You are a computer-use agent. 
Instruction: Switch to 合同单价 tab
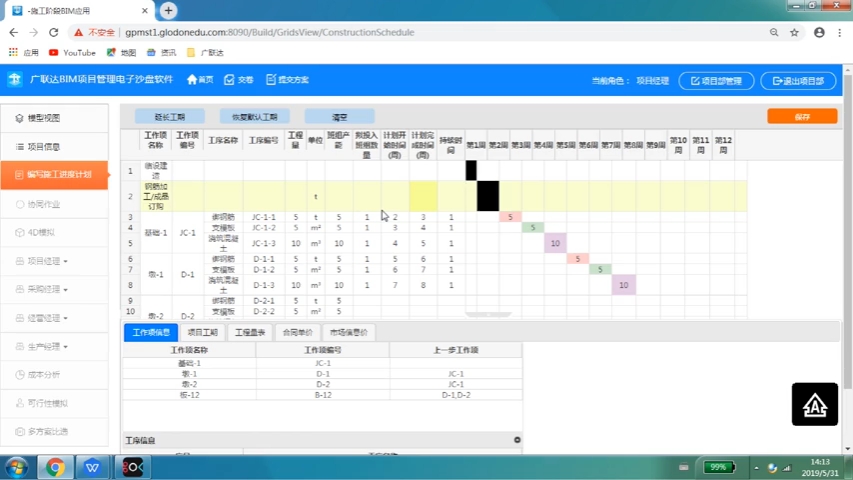298,332
